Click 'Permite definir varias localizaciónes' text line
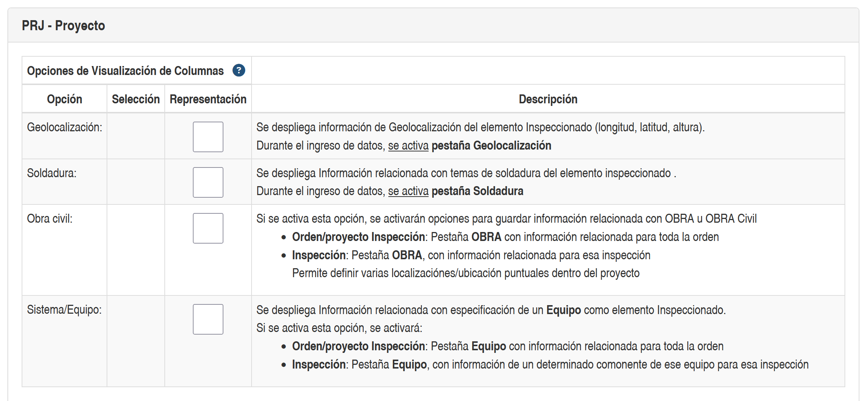This screenshot has height=401, width=868. pos(465,273)
